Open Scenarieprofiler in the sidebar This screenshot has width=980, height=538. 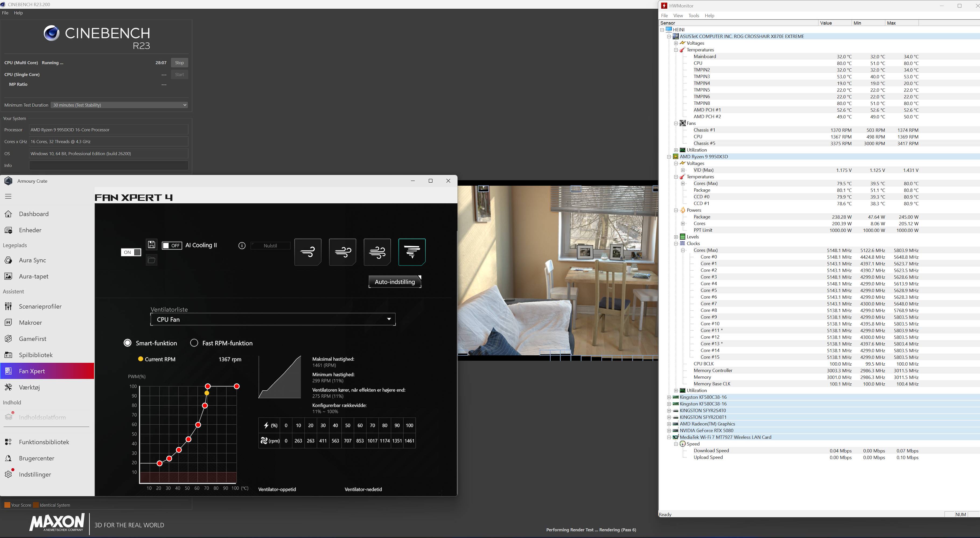(x=47, y=306)
